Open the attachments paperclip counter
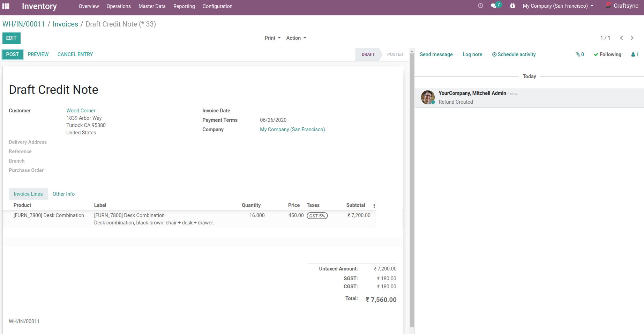The height and width of the screenshot is (334, 644). 580,54
